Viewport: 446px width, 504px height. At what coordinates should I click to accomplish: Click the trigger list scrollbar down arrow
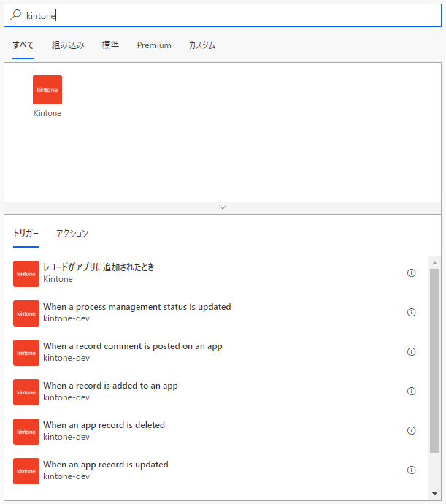pyautogui.click(x=435, y=494)
